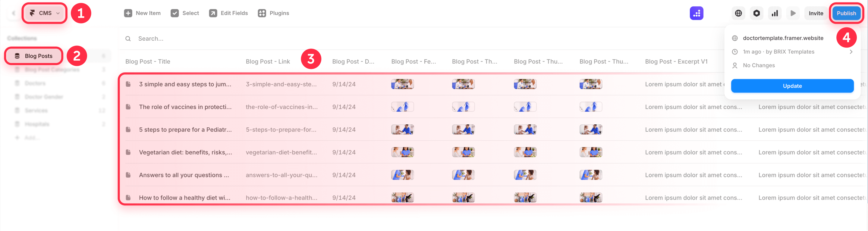Click the 'Blog Post - D...' column header

point(353,62)
